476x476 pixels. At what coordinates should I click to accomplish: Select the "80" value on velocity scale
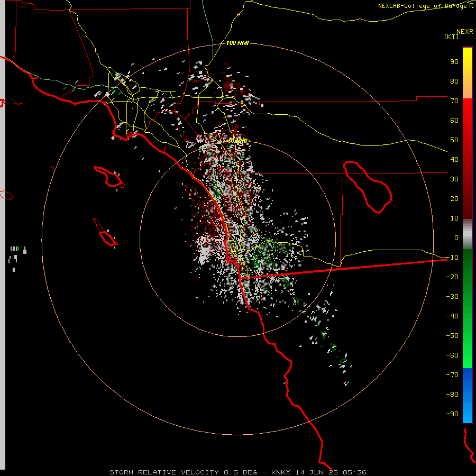click(x=454, y=81)
